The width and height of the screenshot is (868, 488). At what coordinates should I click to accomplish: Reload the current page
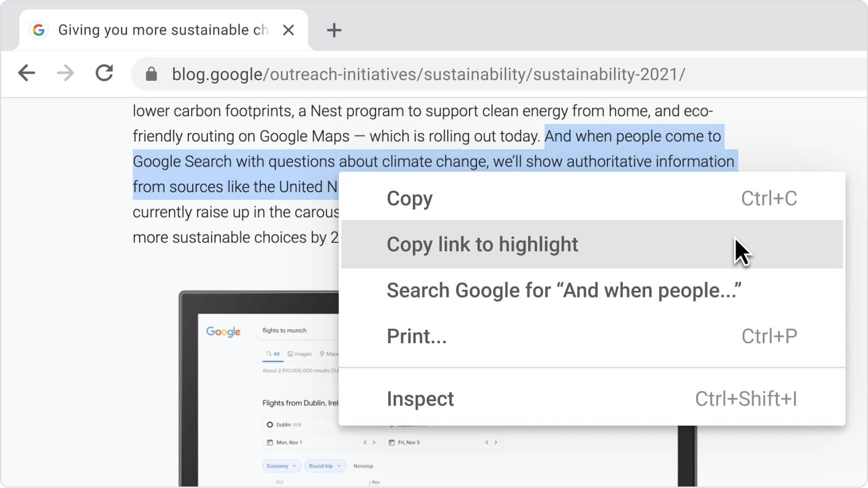(104, 73)
